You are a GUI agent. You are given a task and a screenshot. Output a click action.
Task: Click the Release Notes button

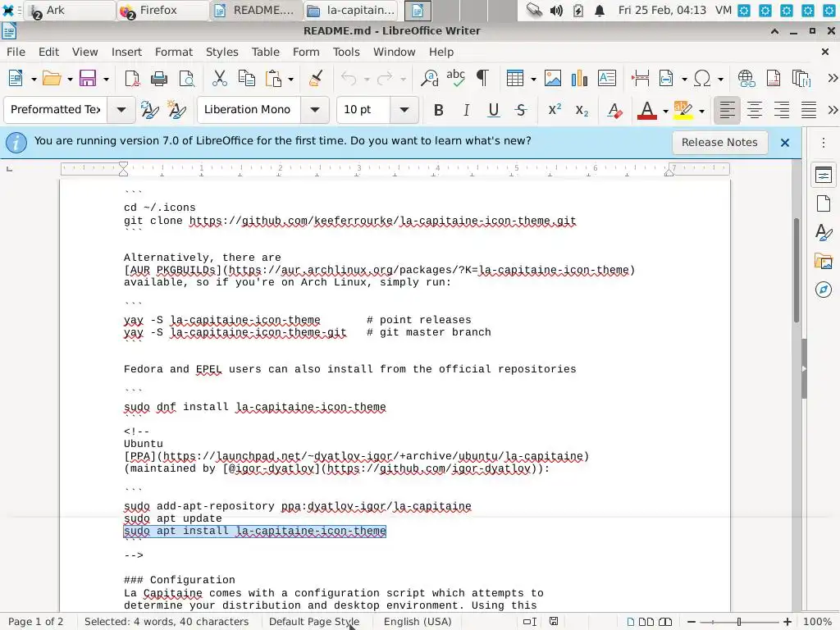click(719, 143)
